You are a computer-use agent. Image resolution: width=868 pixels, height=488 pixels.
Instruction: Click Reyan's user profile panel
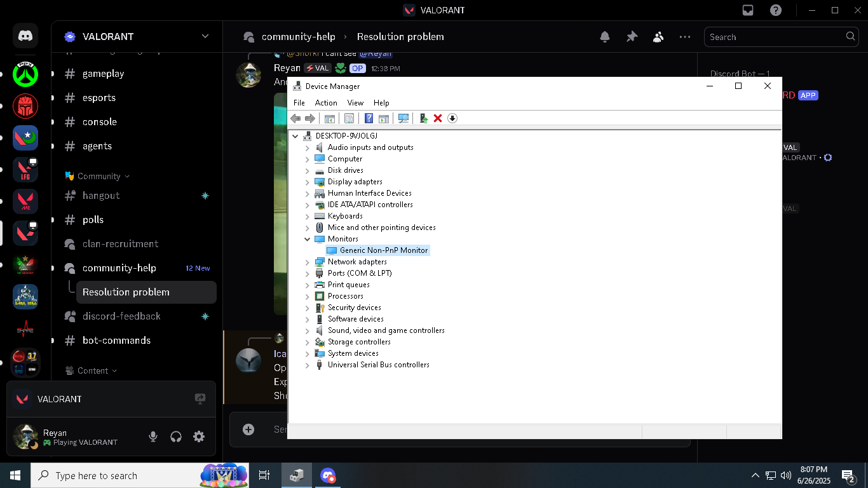pos(74,437)
